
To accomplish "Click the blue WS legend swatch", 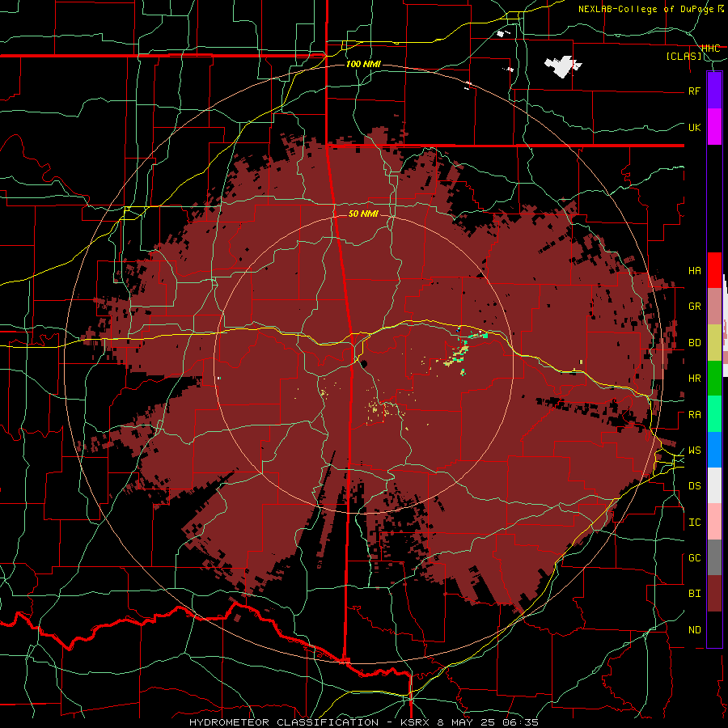I will pos(714,450).
